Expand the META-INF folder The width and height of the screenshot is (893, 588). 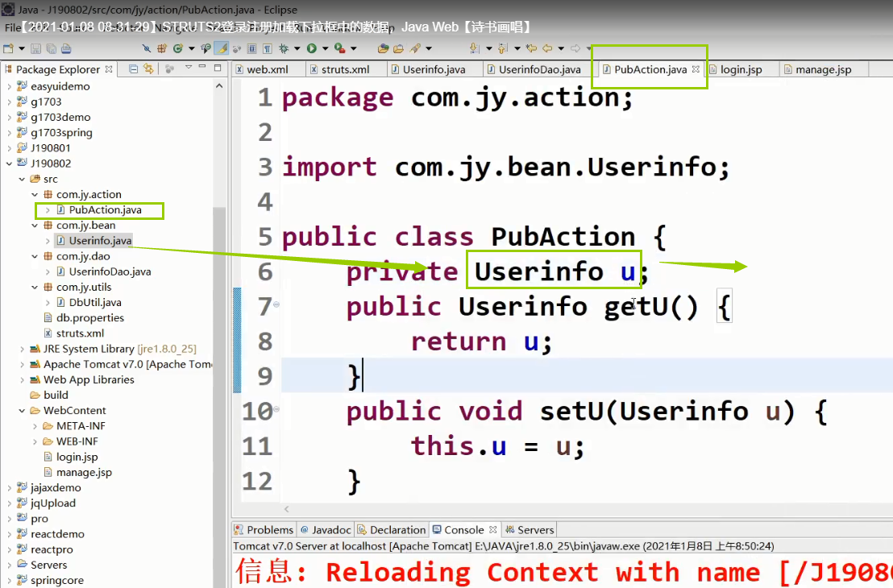[x=35, y=426]
